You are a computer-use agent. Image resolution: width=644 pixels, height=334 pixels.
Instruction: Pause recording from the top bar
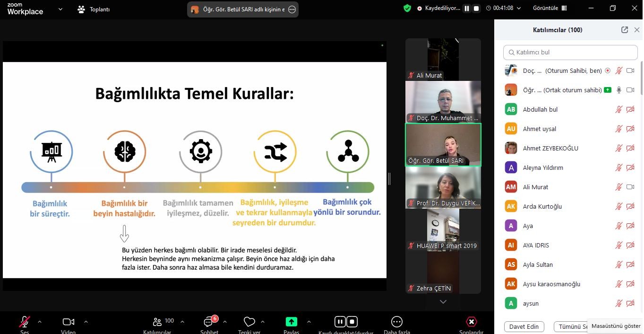click(x=467, y=9)
